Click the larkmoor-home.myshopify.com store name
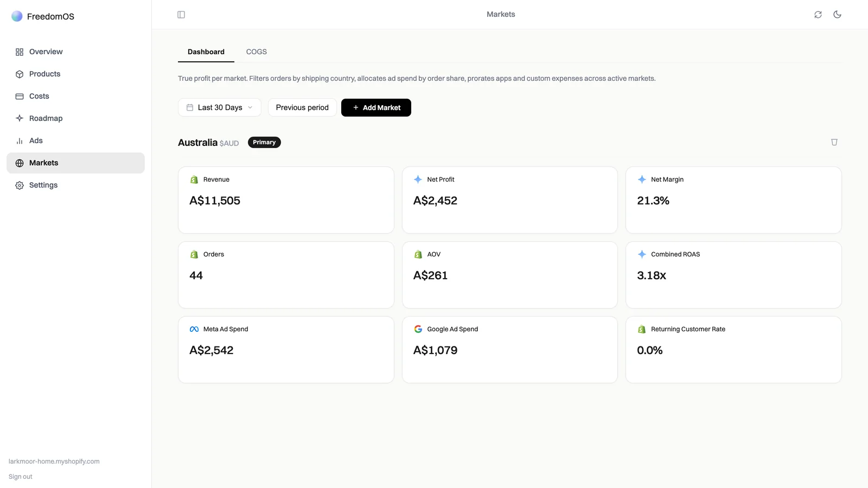This screenshot has height=488, width=868. [x=54, y=461]
